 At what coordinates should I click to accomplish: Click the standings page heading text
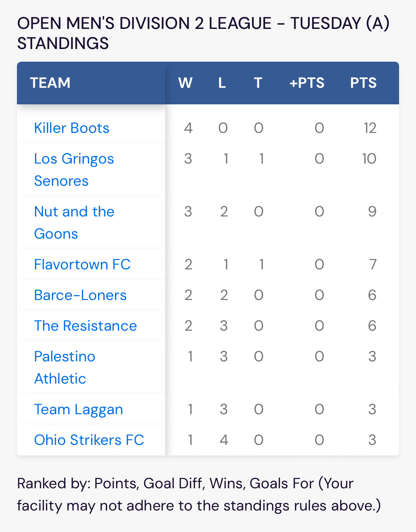point(203,33)
